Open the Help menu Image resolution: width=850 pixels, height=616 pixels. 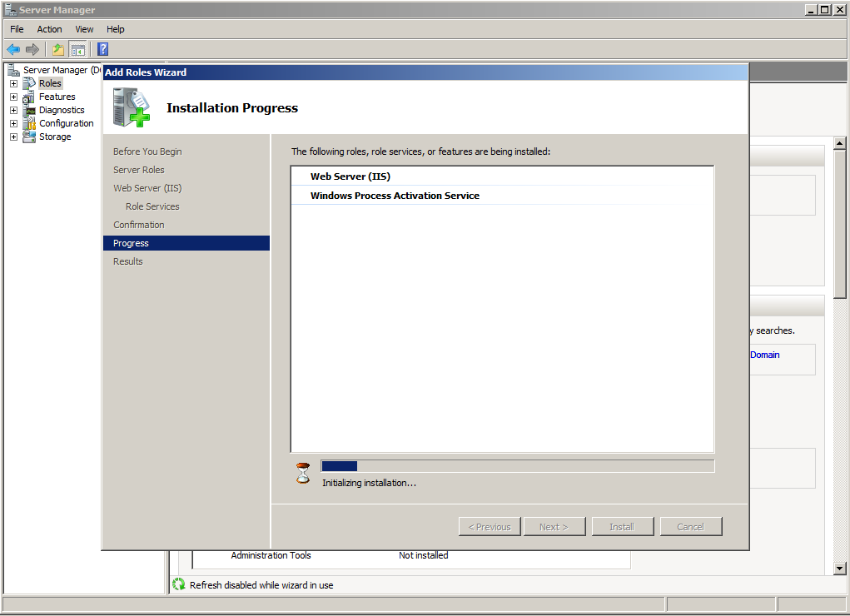pyautogui.click(x=116, y=29)
